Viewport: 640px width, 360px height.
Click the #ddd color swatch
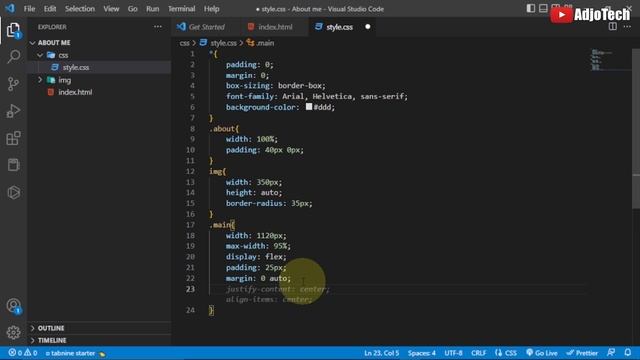pos(309,107)
